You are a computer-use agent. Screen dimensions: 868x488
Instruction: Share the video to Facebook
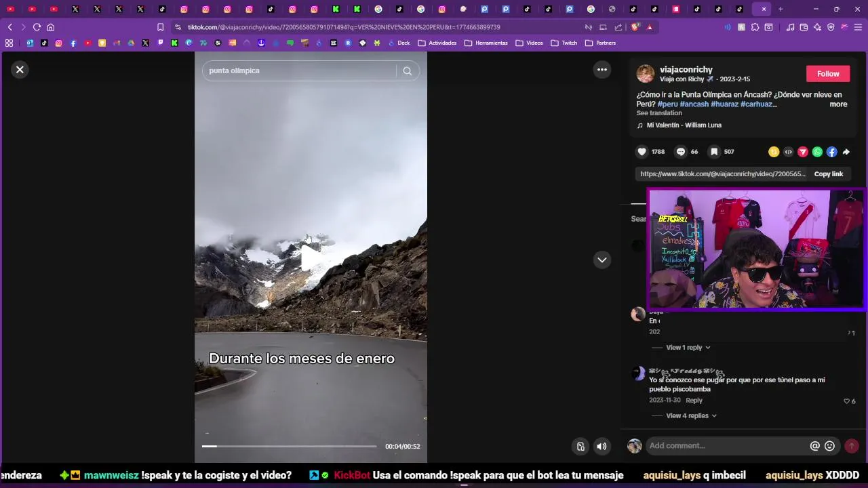tap(831, 152)
